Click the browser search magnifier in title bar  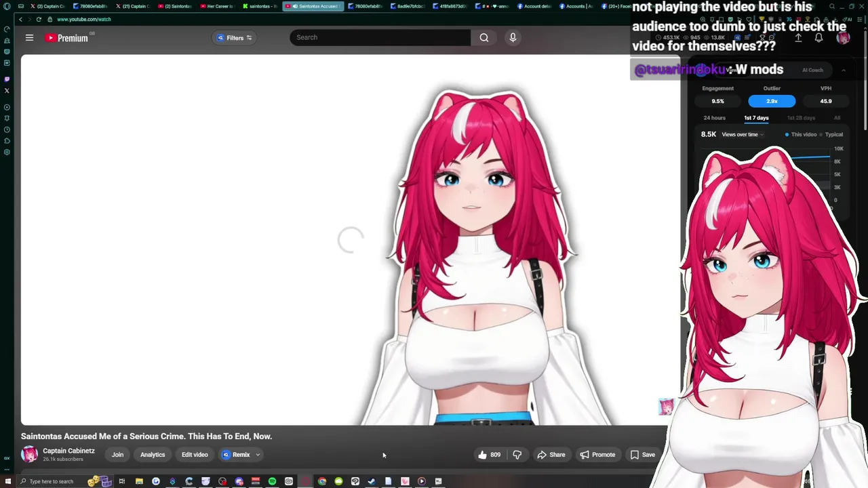pyautogui.click(x=832, y=6)
